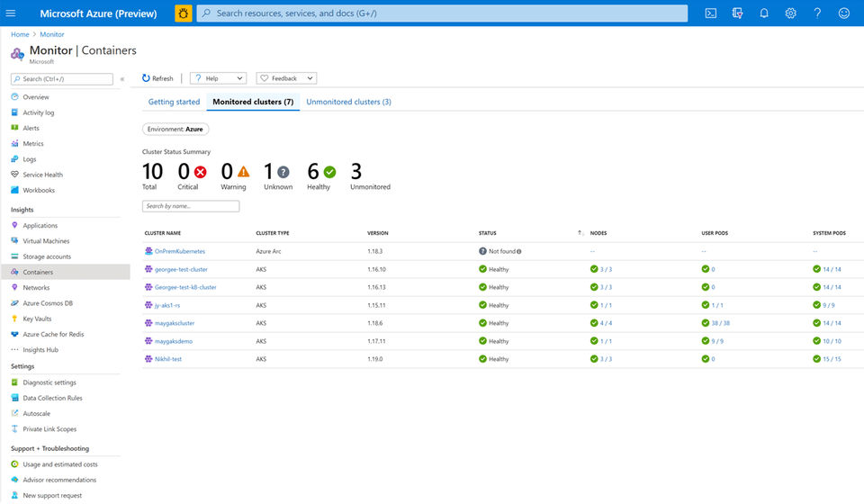Click the Refresh button
Image resolution: width=864 pixels, height=504 pixels.
coord(157,78)
